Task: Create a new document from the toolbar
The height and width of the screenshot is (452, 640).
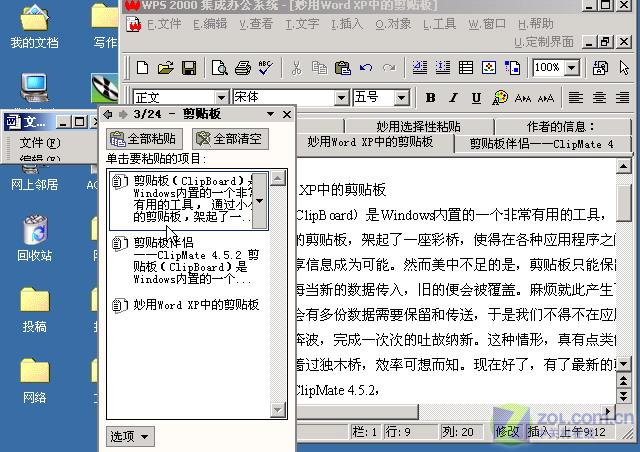Action: (x=142, y=67)
